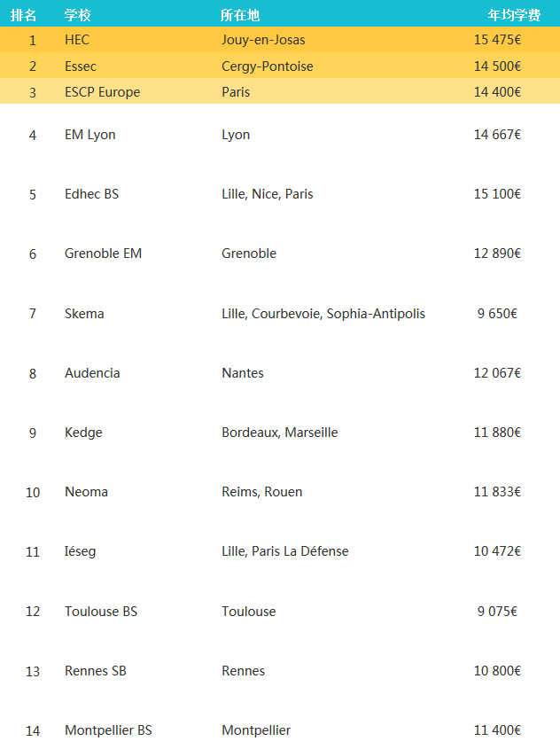
Task: Select the HEC school name
Action: pos(77,40)
